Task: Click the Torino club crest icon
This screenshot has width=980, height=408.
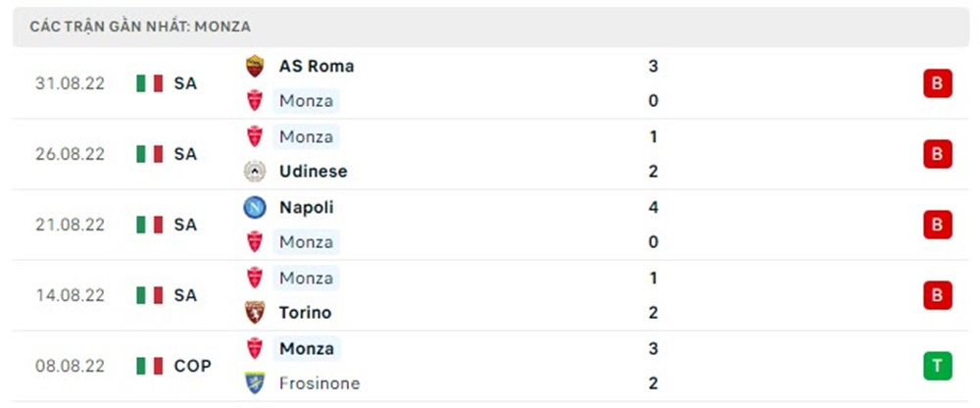Action: (x=255, y=313)
